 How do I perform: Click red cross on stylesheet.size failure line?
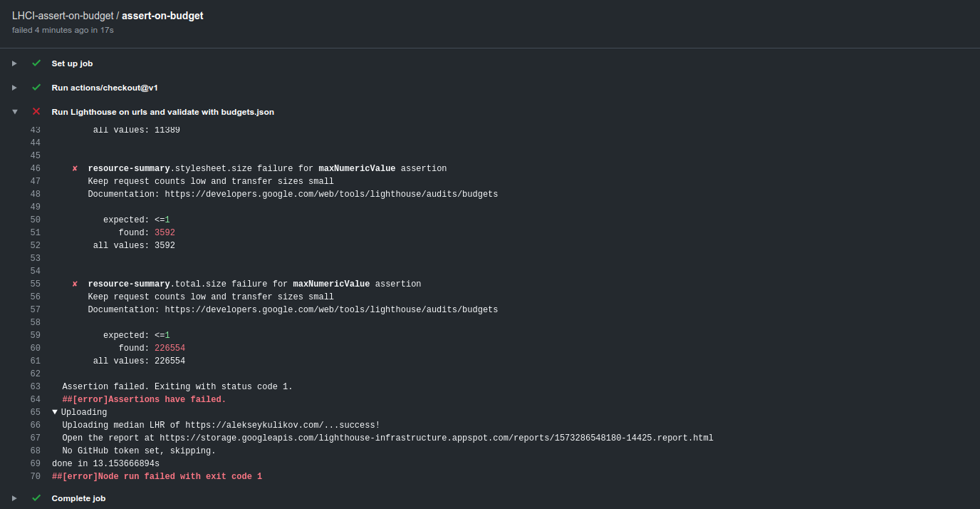pyautogui.click(x=75, y=169)
